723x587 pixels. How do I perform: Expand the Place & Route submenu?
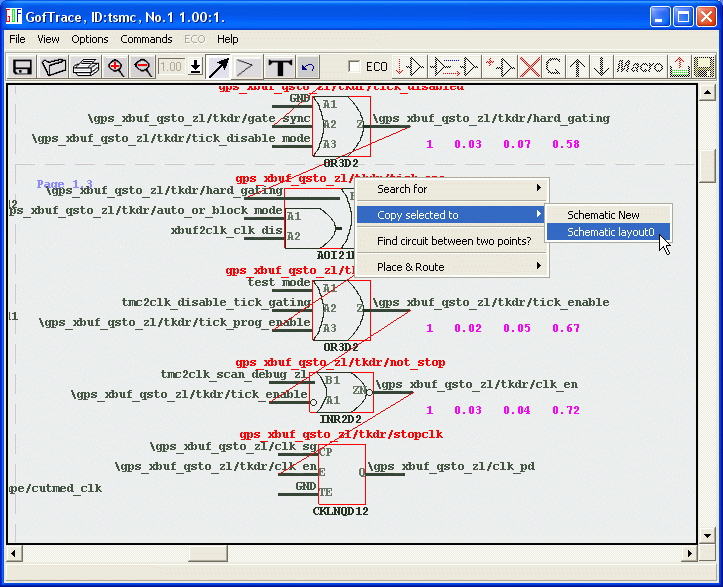[459, 267]
